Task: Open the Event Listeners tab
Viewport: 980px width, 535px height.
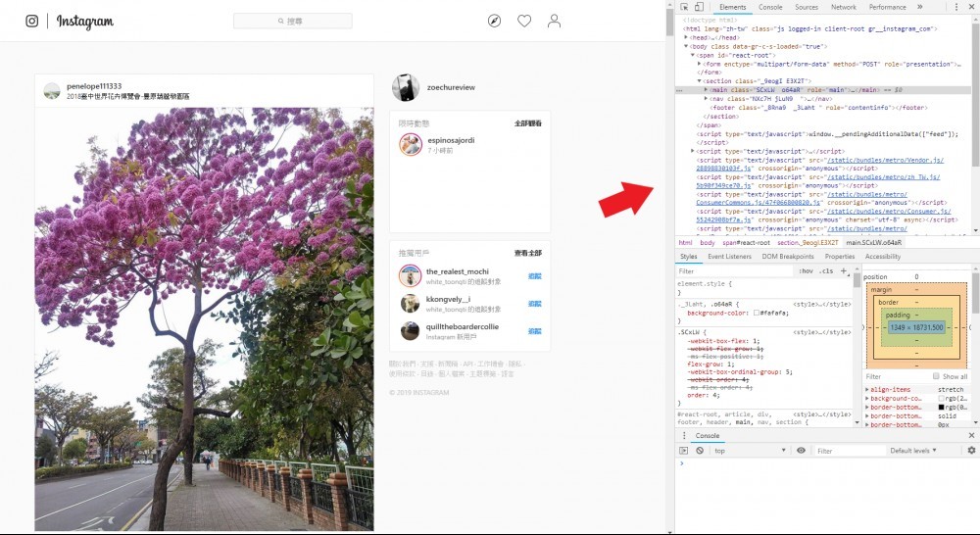Action: [x=729, y=257]
